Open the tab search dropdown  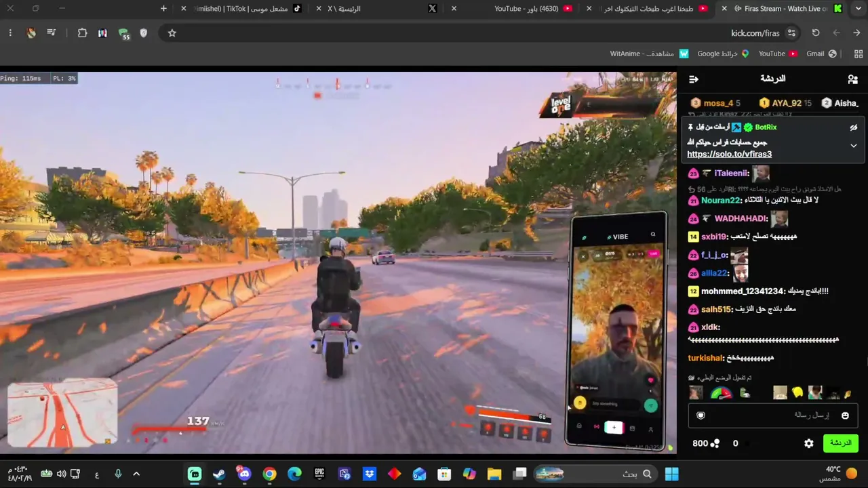pyautogui.click(x=857, y=9)
